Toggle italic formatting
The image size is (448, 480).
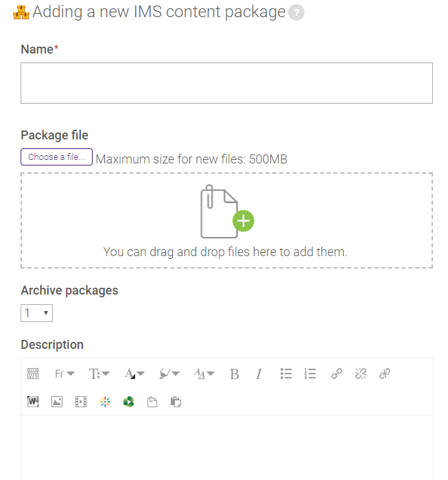point(259,374)
